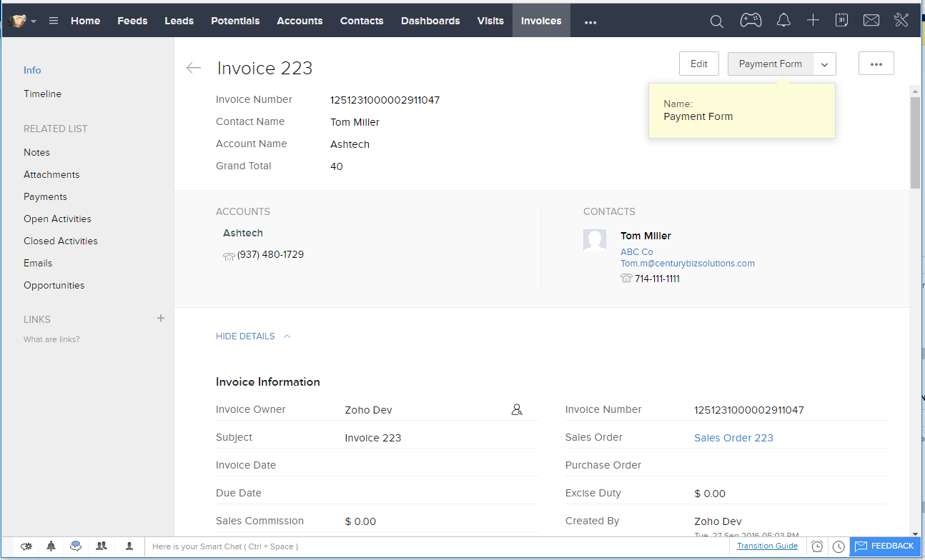Open the Gamescope game controller icon
925x560 pixels.
(x=751, y=21)
